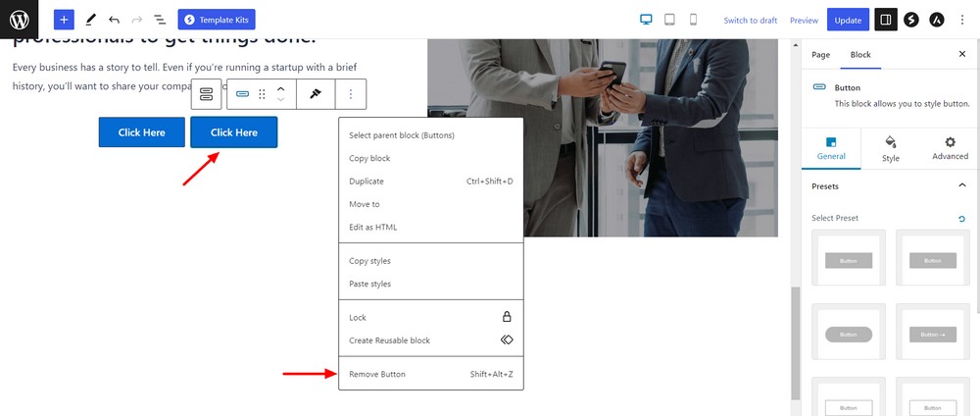Open the Advanced tab
The height and width of the screenshot is (416, 980).
[950, 149]
